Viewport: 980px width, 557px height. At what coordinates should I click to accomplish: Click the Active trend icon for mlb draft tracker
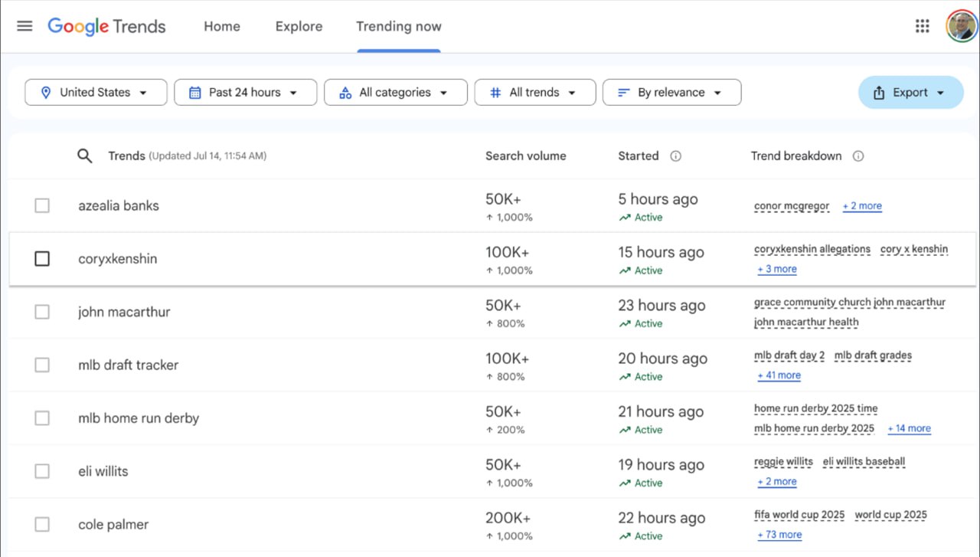click(x=625, y=377)
